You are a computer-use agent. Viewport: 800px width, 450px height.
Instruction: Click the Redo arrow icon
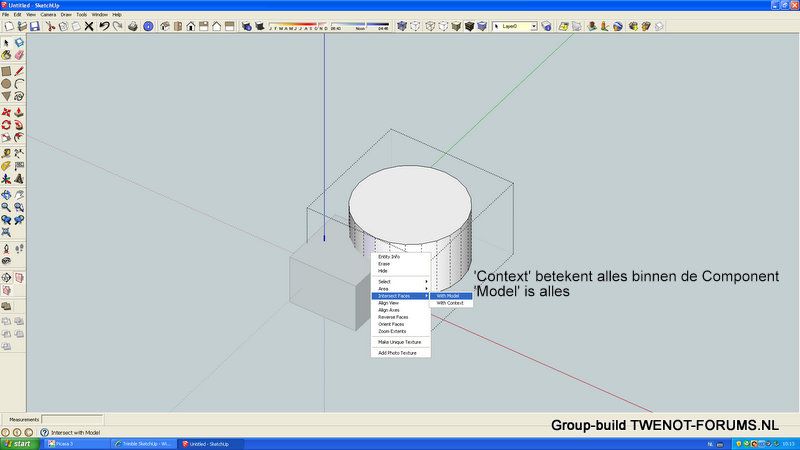click(117, 26)
